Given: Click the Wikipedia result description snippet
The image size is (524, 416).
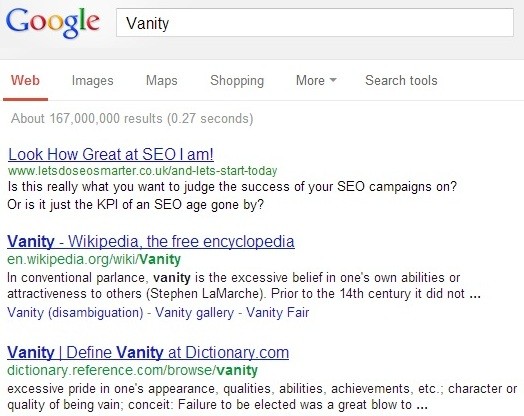Looking at the screenshot, I should tap(244, 286).
